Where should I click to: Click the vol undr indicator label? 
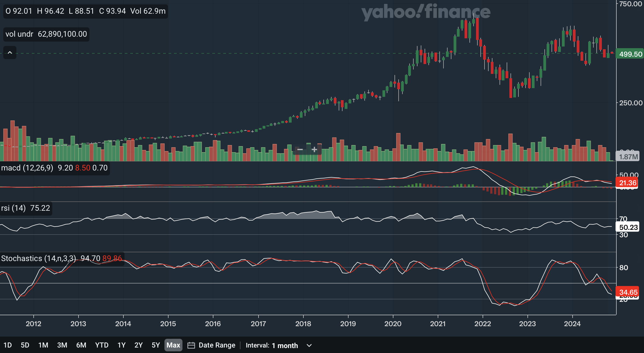pos(19,34)
